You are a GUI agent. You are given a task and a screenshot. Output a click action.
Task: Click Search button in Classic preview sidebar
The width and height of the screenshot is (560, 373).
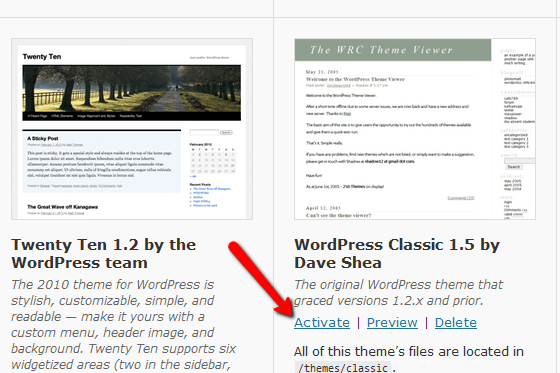(x=514, y=167)
